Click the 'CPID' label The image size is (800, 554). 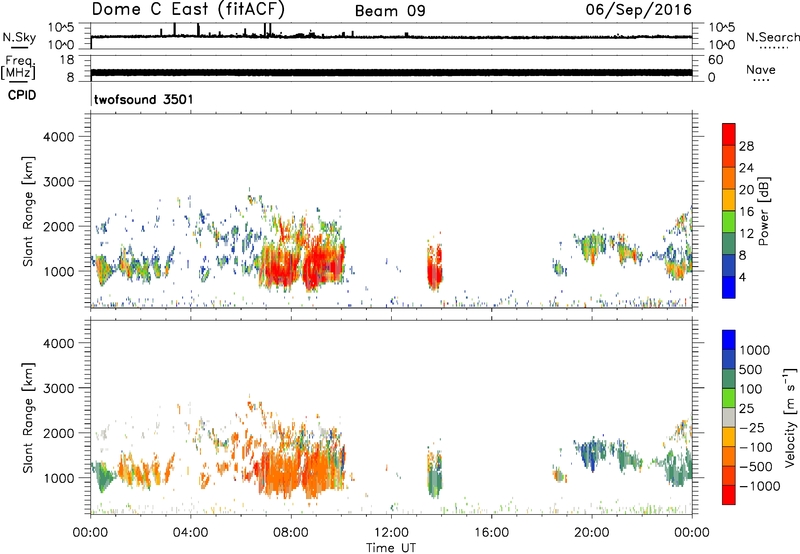(22, 95)
